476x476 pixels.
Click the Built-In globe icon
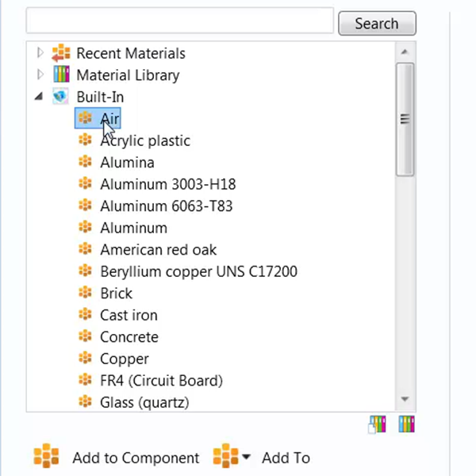[x=61, y=97]
